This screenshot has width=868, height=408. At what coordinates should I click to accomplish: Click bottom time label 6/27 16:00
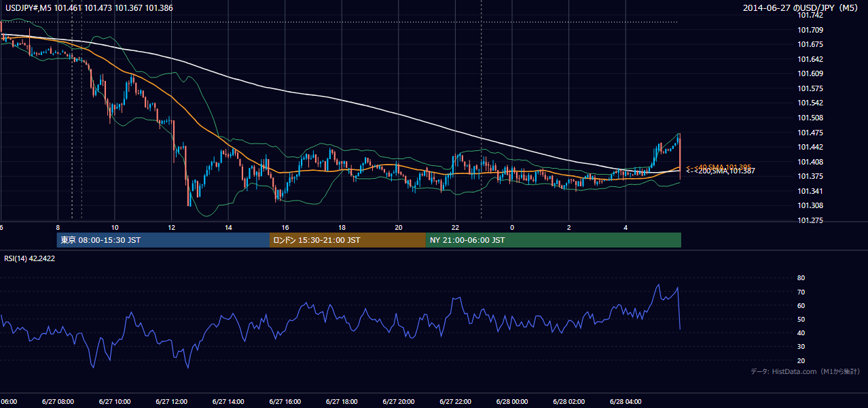[x=285, y=401]
